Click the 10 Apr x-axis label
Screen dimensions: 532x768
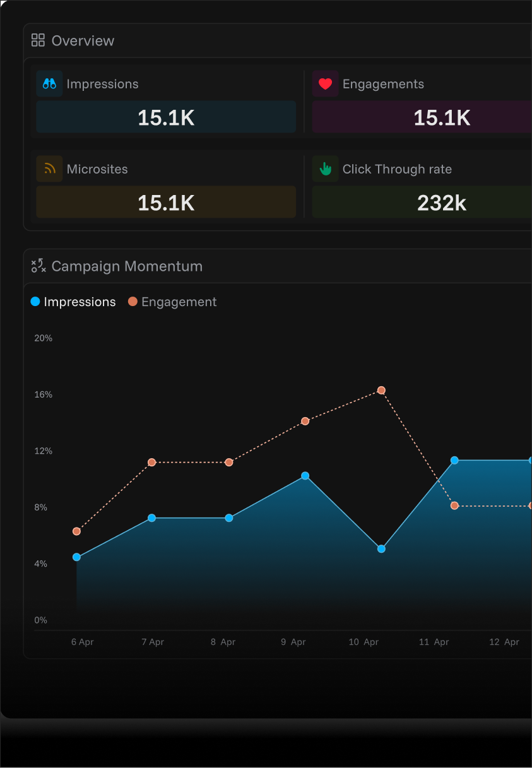point(364,642)
